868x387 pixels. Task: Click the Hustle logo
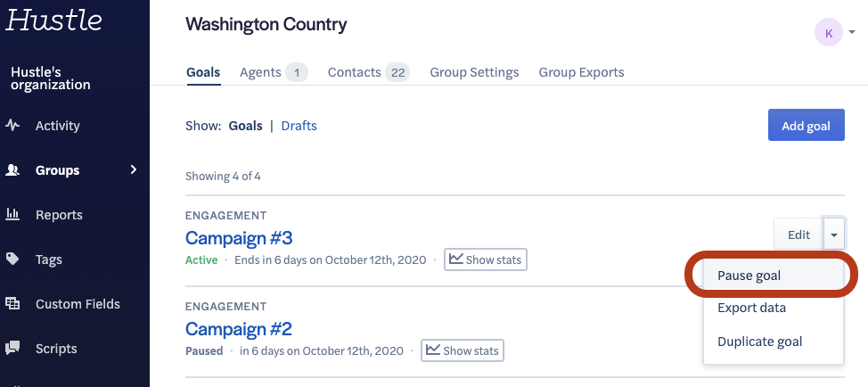(x=53, y=20)
